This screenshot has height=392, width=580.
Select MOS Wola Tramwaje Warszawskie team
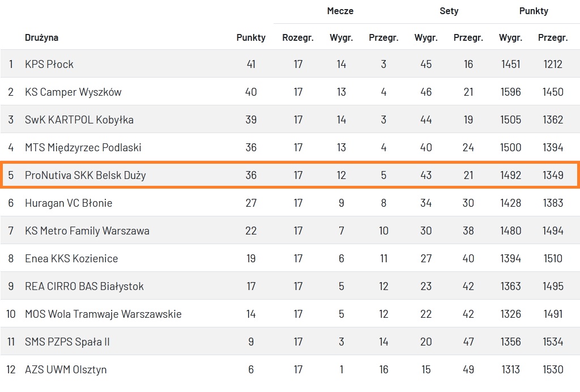[x=103, y=314]
